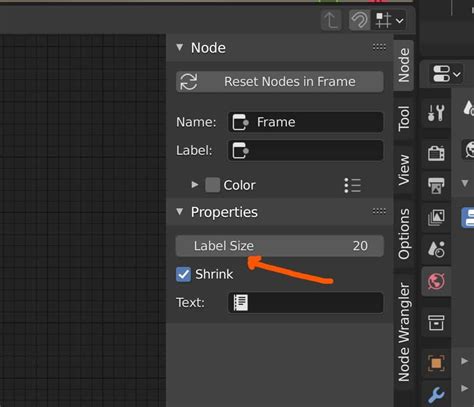
Task: Collapse the Properties panel
Action: coord(180,212)
